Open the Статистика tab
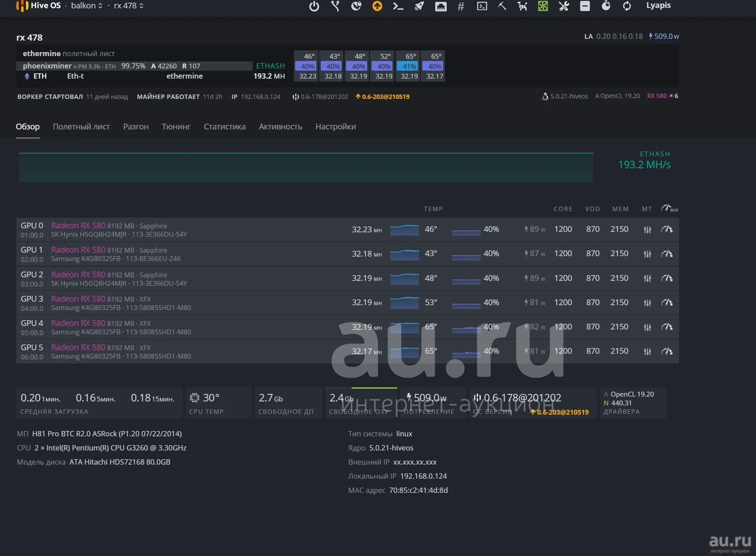This screenshot has width=756, height=556. (x=224, y=127)
